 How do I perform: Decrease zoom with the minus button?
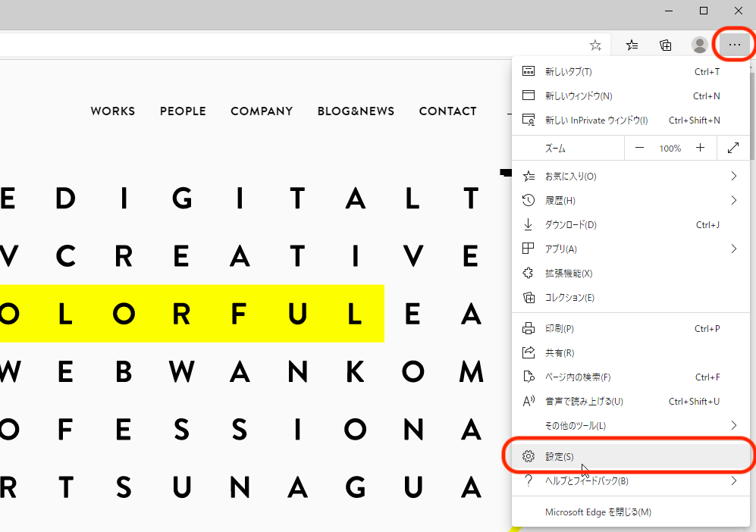(x=640, y=149)
